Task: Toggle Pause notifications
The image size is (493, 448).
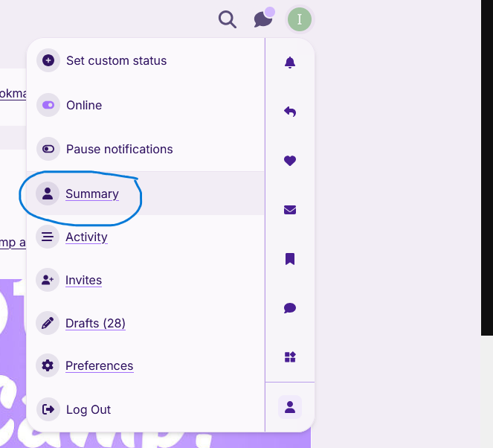Action: tap(146, 149)
